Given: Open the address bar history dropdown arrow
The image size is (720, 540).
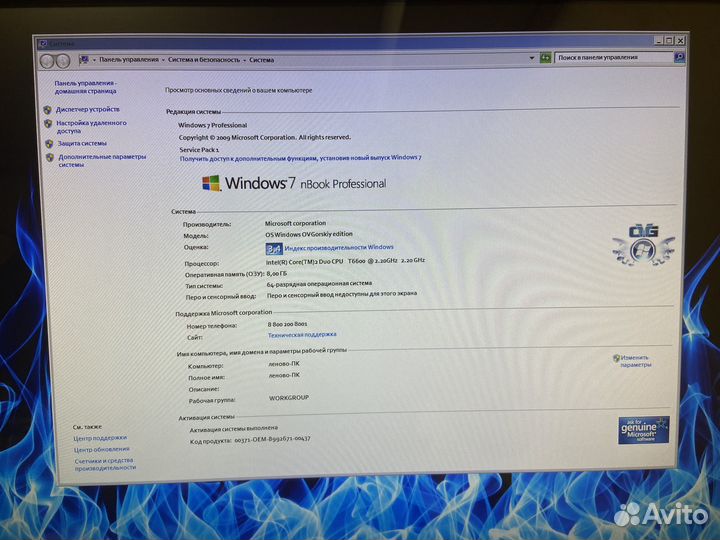Looking at the screenshot, I should click(530, 59).
